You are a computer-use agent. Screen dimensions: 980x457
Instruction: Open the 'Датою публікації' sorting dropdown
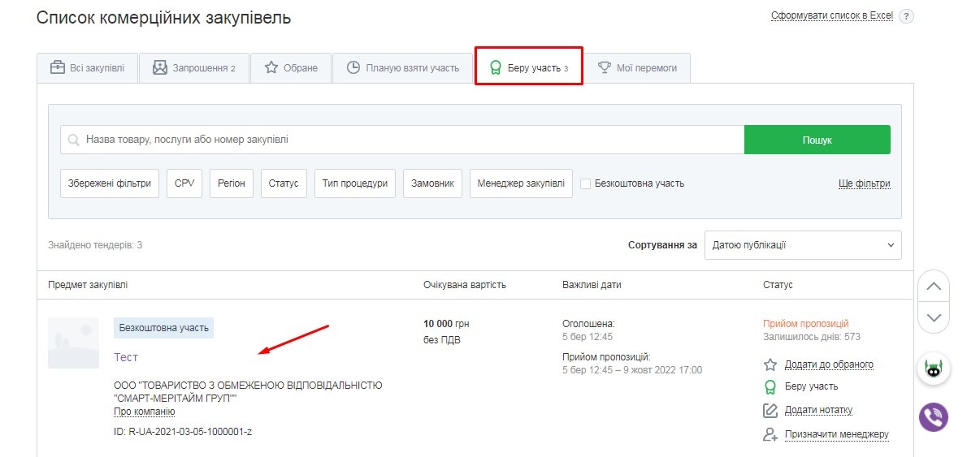pyautogui.click(x=803, y=245)
